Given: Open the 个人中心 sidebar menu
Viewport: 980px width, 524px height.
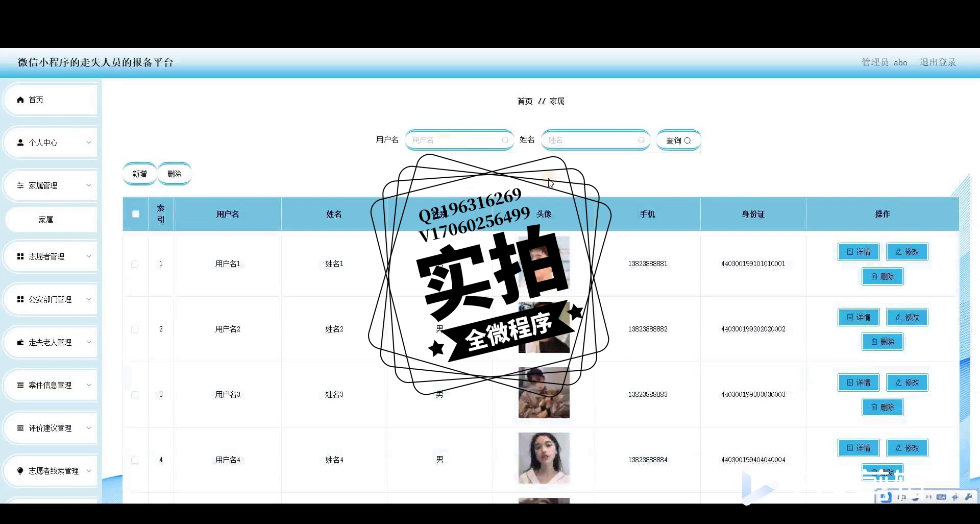Looking at the screenshot, I should [51, 142].
